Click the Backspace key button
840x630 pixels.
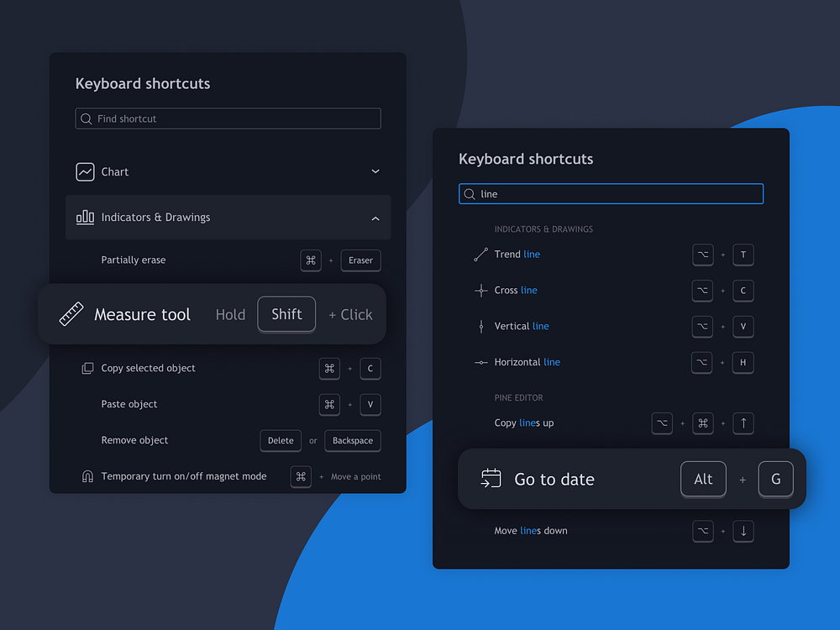click(352, 440)
